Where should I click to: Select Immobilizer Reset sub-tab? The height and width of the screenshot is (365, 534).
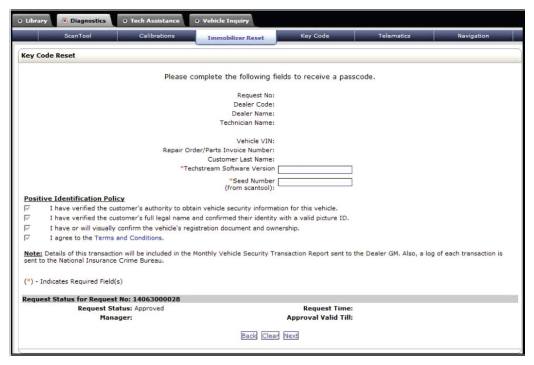(236, 38)
